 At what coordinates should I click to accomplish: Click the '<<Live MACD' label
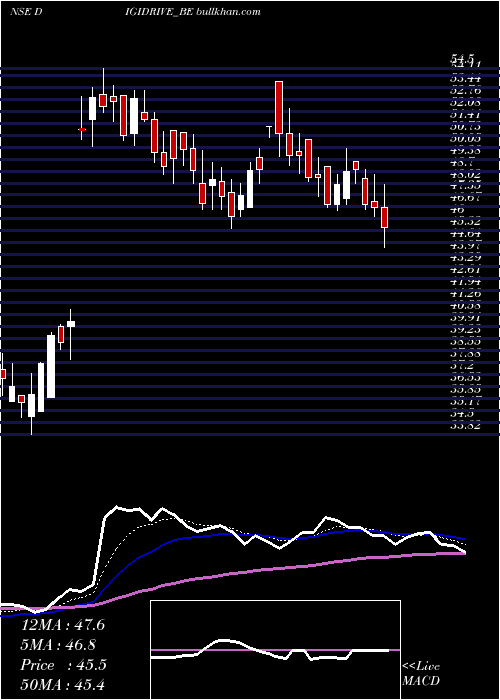pos(421,674)
